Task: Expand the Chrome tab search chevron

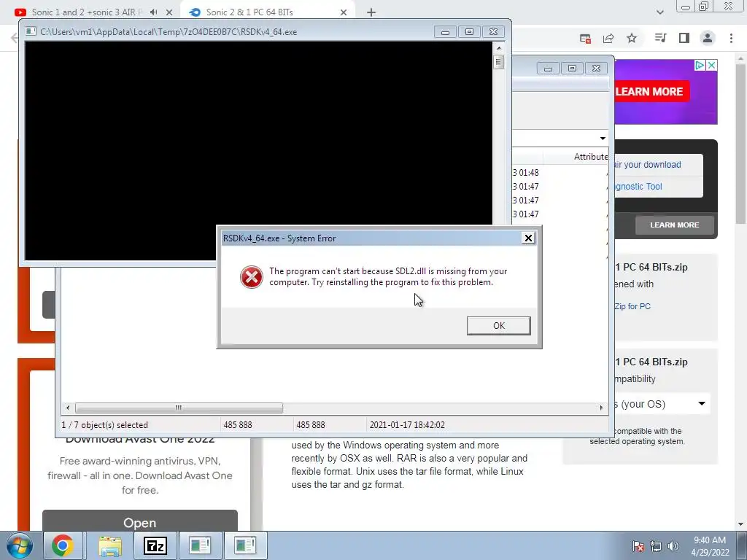Action: pyautogui.click(x=659, y=12)
